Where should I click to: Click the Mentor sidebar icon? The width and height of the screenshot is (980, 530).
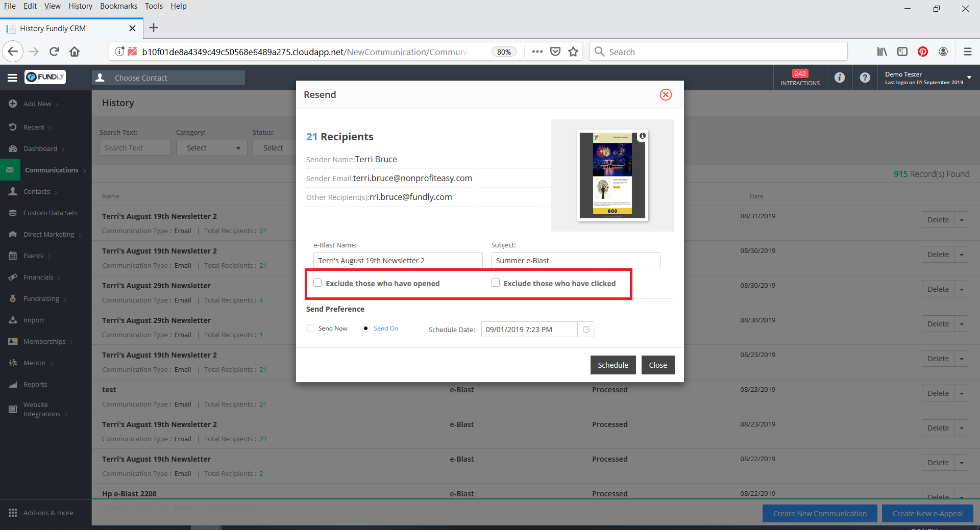(x=13, y=363)
